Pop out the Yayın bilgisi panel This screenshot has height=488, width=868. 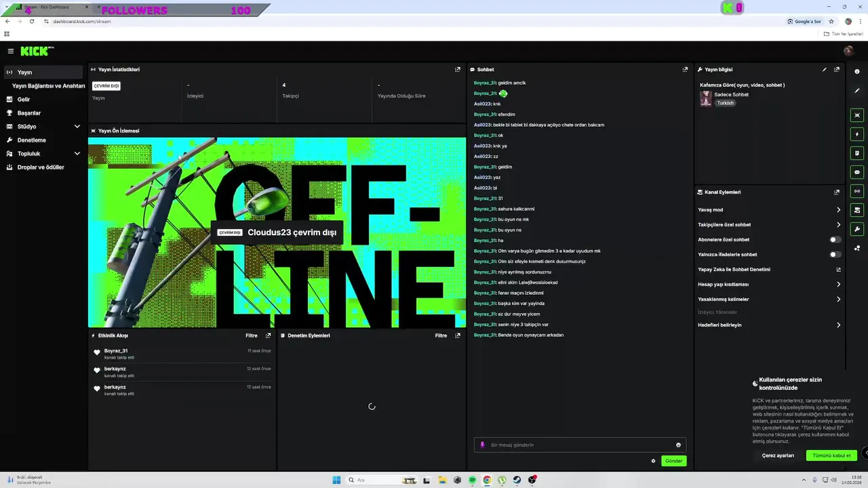837,69
